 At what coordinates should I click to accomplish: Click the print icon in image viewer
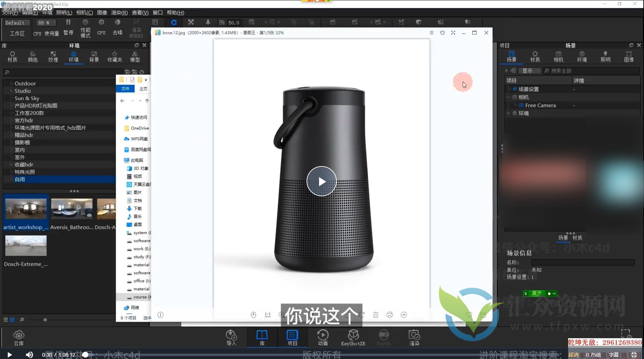tap(389, 315)
